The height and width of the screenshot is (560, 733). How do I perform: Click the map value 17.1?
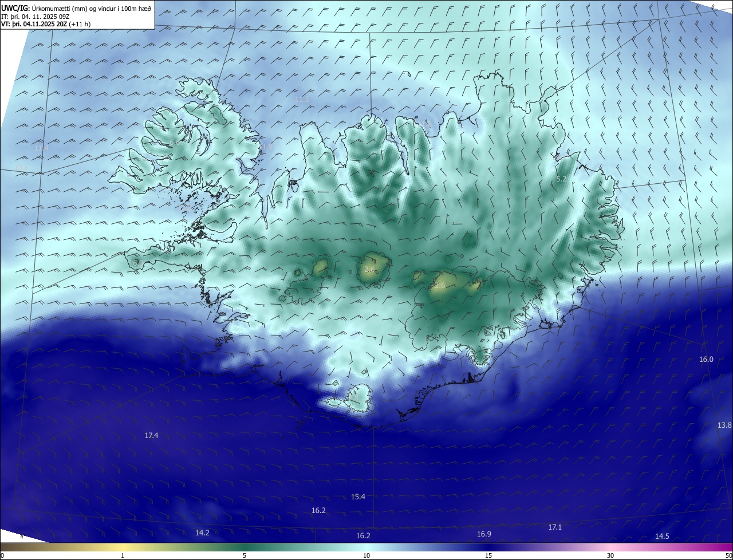point(555,527)
